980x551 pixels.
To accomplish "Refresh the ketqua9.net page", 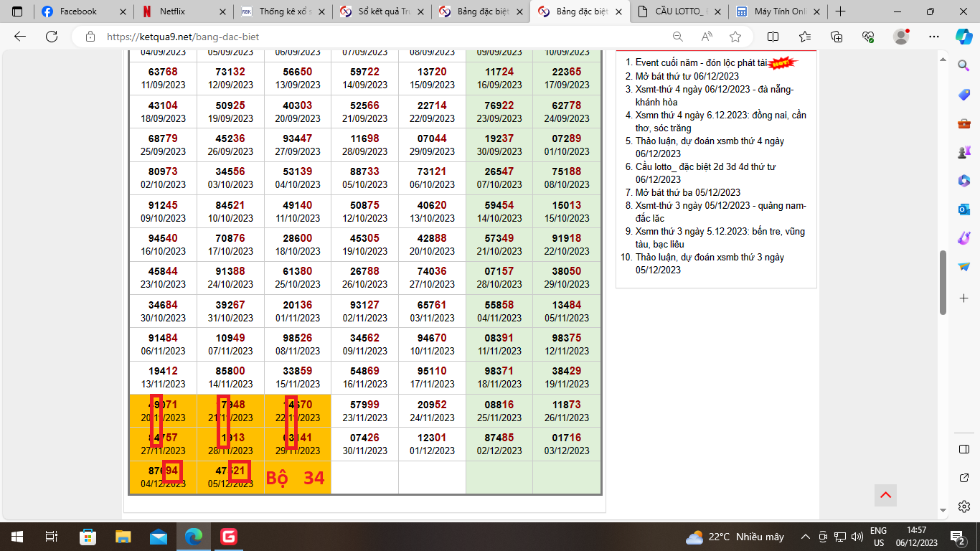I will pyautogui.click(x=52, y=37).
